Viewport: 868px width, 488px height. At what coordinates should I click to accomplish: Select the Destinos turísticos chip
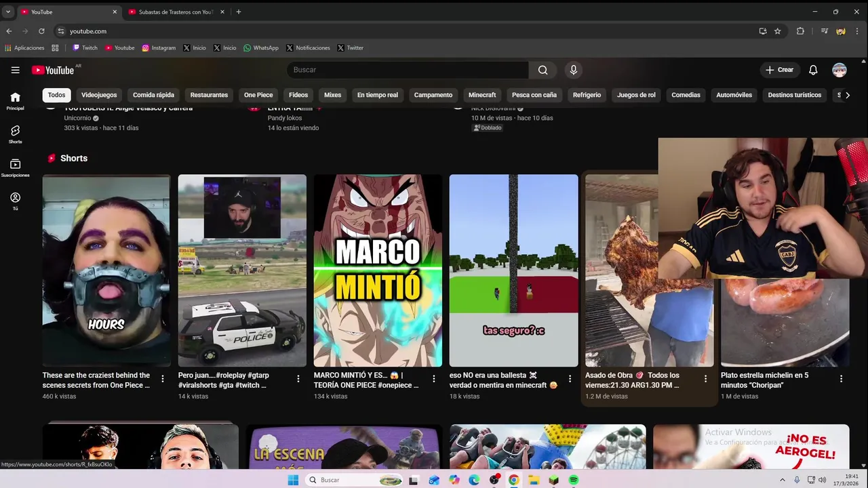click(795, 95)
